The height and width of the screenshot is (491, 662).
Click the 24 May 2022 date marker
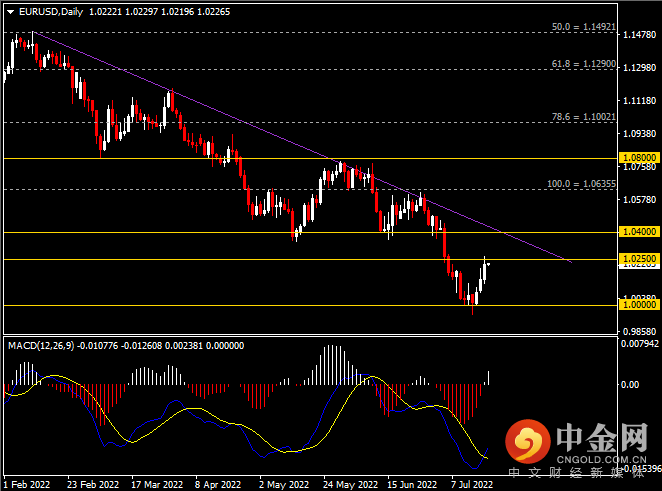(350, 484)
